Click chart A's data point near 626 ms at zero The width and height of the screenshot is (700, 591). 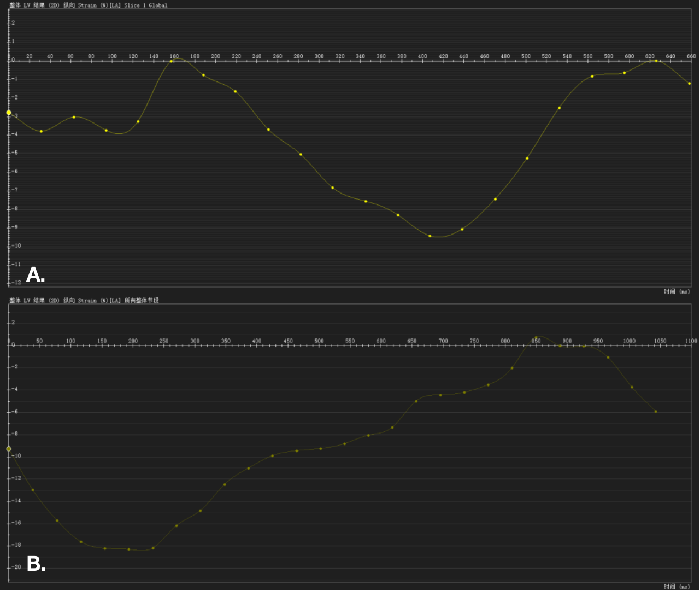(656, 61)
